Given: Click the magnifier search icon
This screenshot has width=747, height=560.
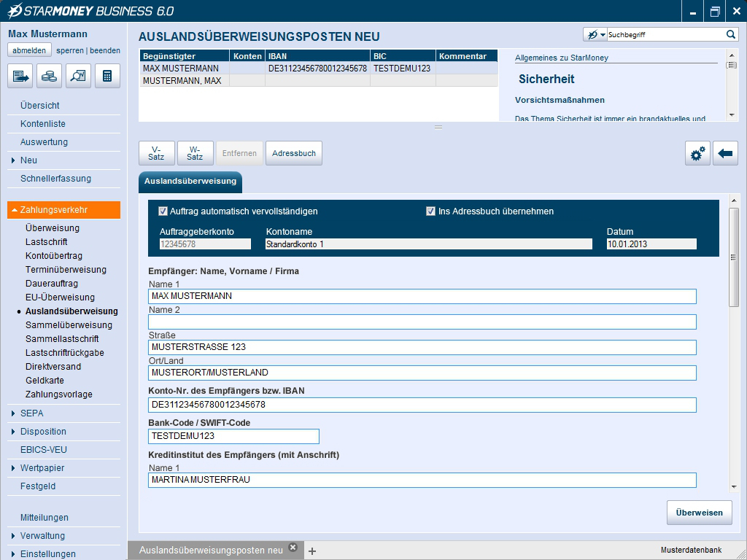Looking at the screenshot, I should pos(731,34).
